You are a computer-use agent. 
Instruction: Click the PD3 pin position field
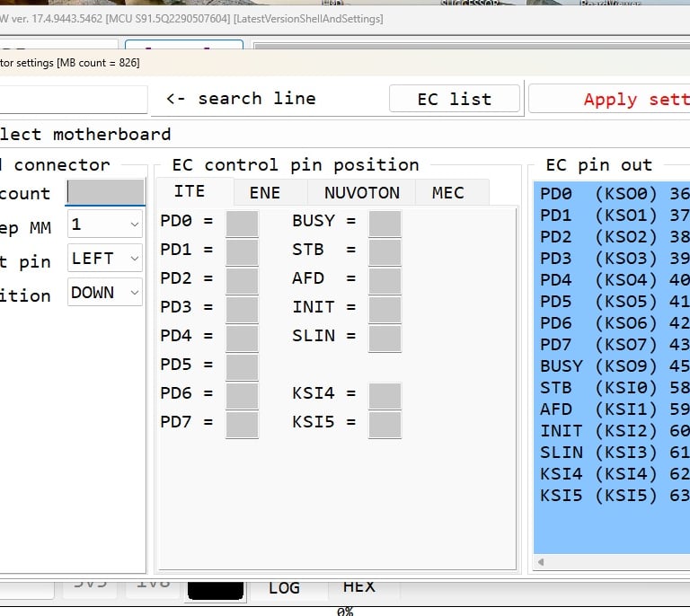click(x=242, y=310)
